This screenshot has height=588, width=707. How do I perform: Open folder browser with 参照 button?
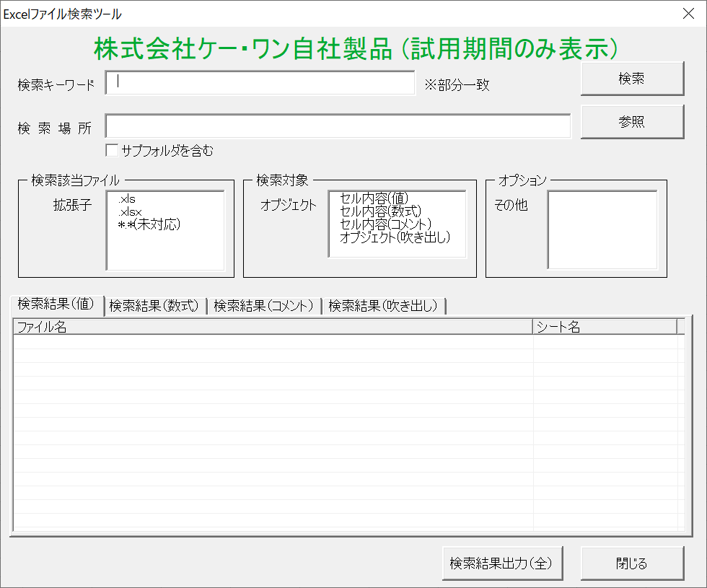point(632,122)
